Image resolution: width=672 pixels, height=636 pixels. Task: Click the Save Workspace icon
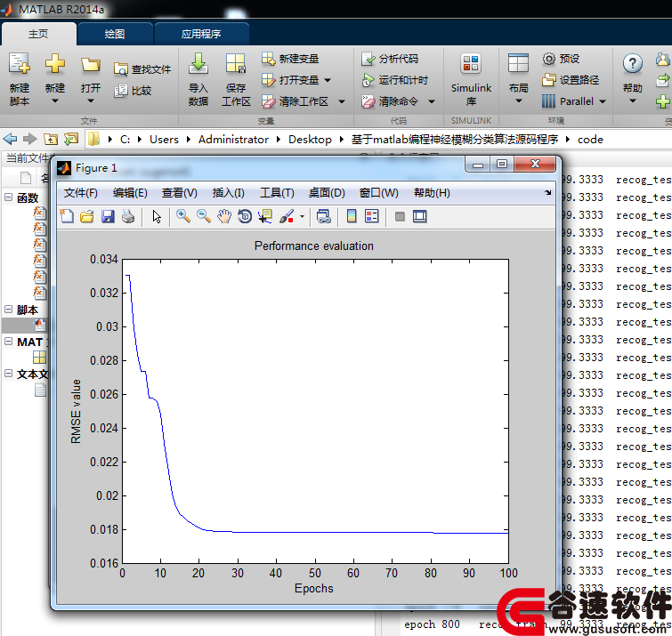[236, 63]
